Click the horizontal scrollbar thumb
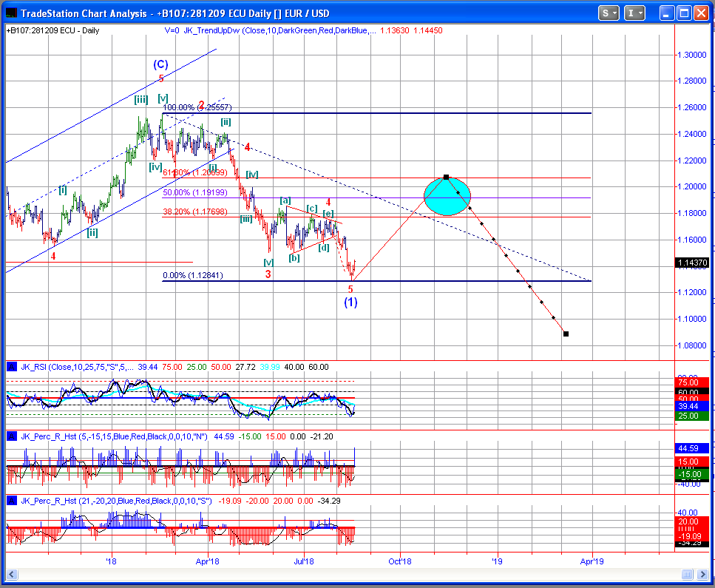The height and width of the screenshot is (588, 715). 687,574
